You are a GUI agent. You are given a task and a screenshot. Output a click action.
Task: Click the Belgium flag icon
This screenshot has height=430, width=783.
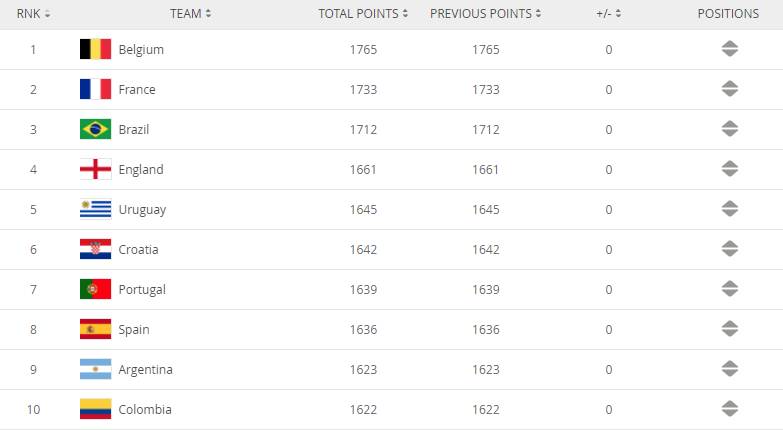[x=95, y=49]
